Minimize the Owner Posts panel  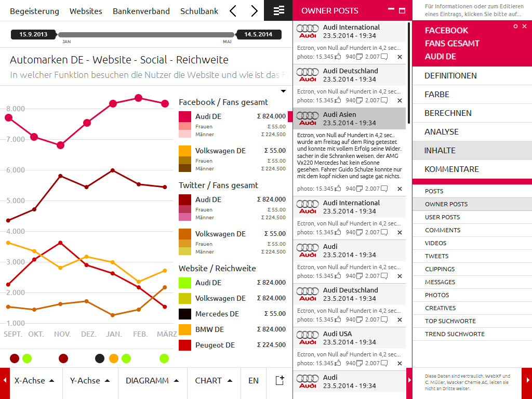click(391, 9)
